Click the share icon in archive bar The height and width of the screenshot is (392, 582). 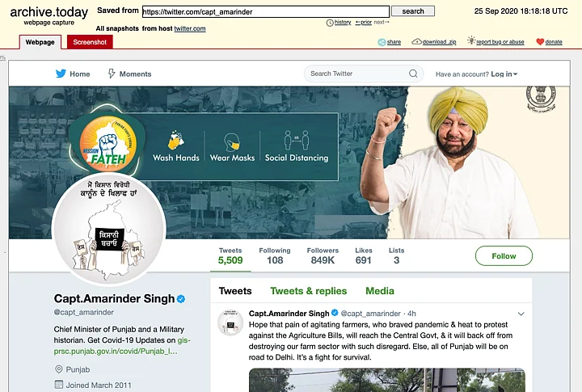click(382, 42)
